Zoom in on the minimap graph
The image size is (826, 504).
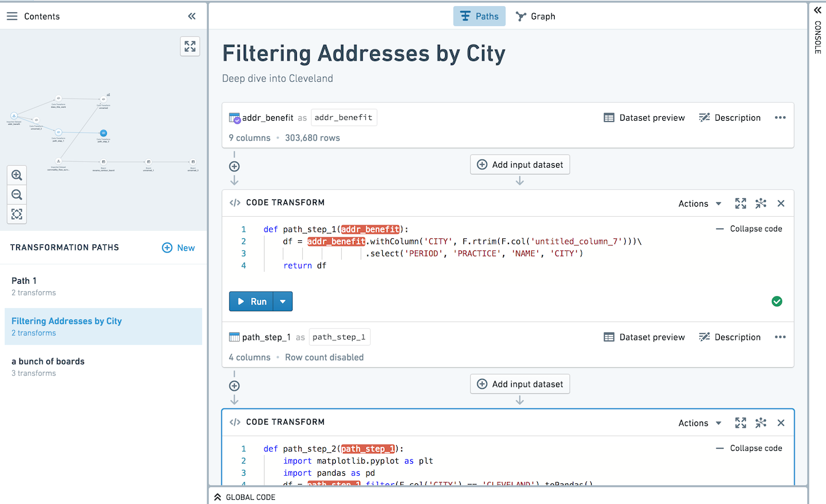click(x=17, y=175)
